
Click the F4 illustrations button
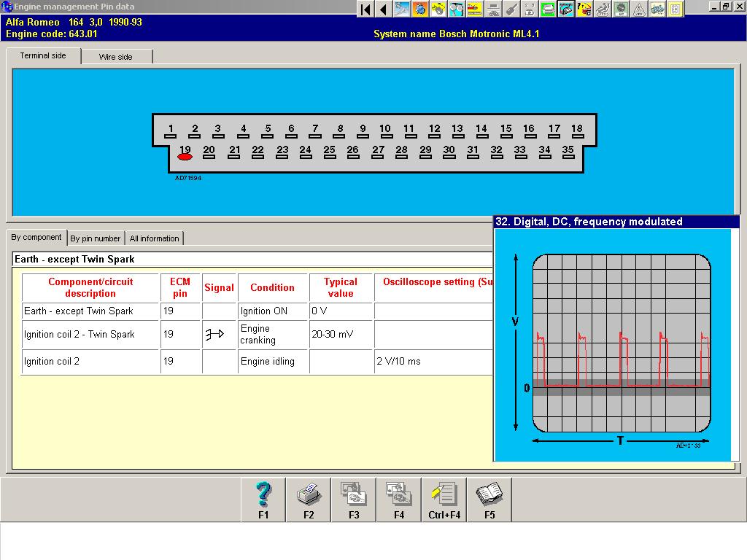click(399, 499)
